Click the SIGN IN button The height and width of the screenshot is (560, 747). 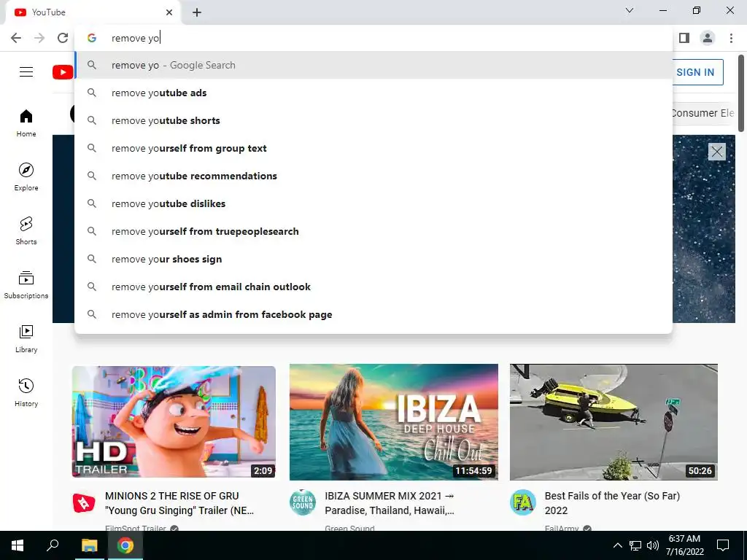pos(698,72)
